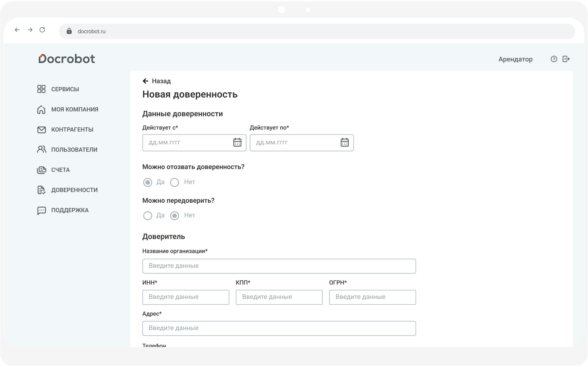Click the Сервисы grid icon
This screenshot has width=588, height=367.
(x=41, y=89)
